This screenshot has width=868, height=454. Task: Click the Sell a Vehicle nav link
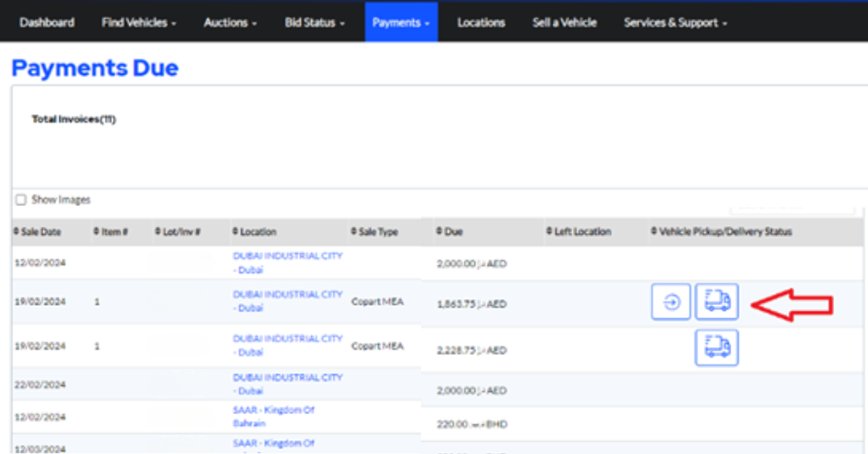[x=564, y=22]
